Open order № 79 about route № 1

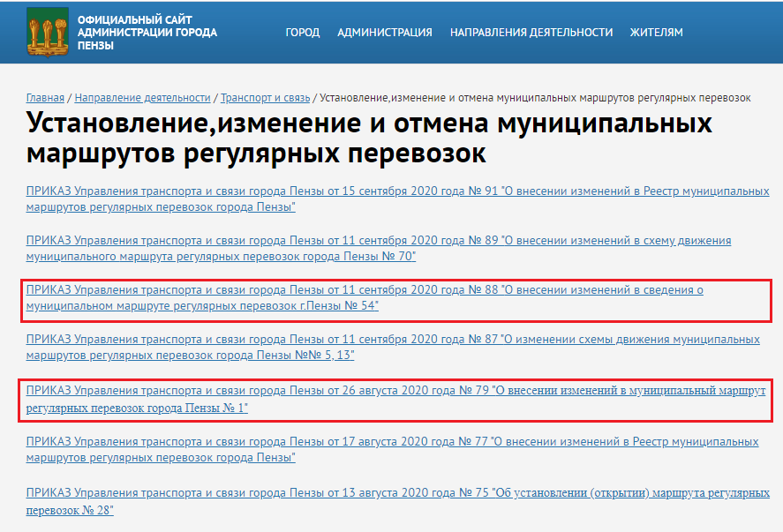pos(395,399)
